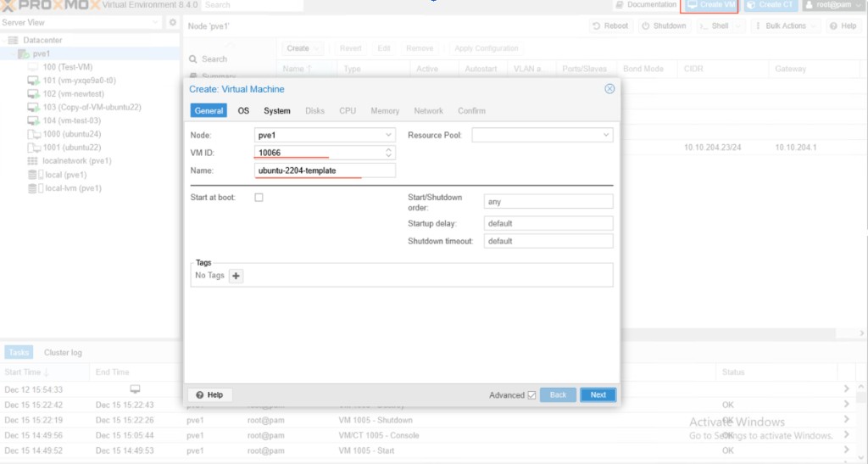Click the Next button
868x464 pixels.
pyautogui.click(x=598, y=394)
